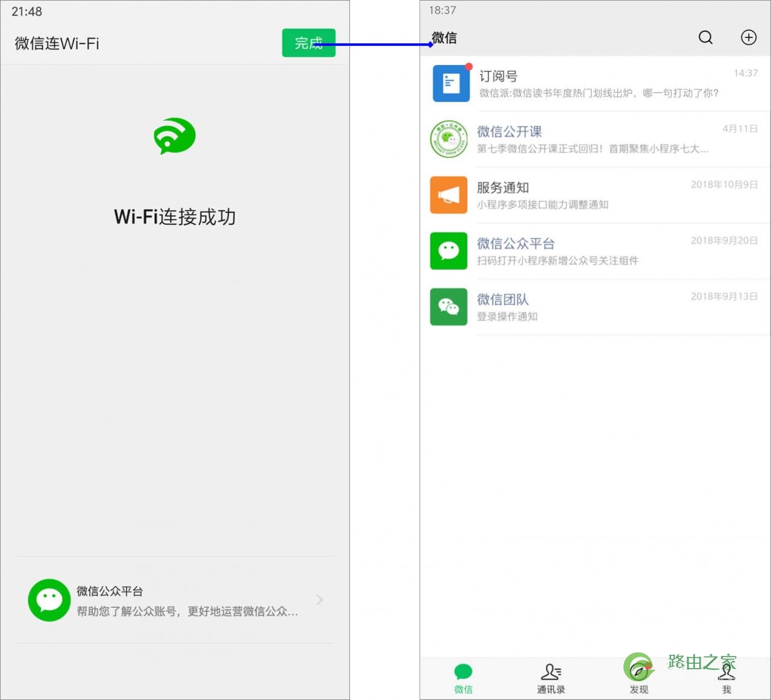Open the 订阅号 subscription account icon

click(450, 83)
